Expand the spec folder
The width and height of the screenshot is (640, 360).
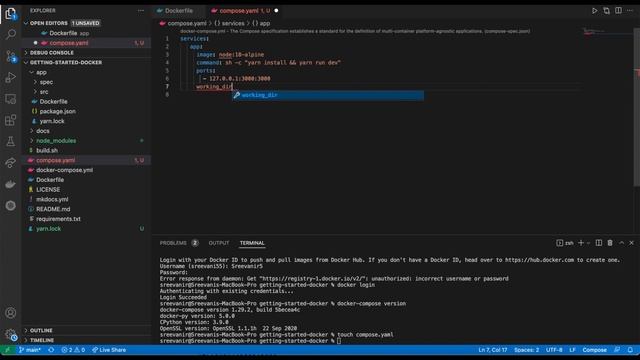[86, 82]
